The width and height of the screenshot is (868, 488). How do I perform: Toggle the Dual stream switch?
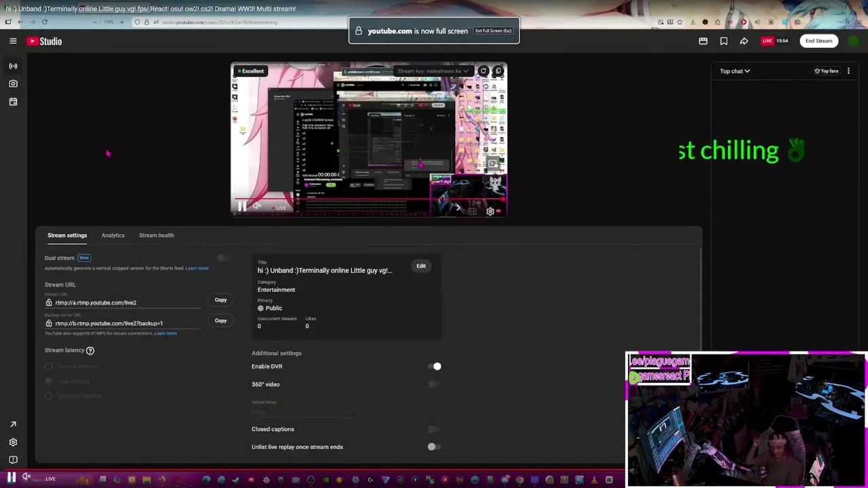(223, 258)
